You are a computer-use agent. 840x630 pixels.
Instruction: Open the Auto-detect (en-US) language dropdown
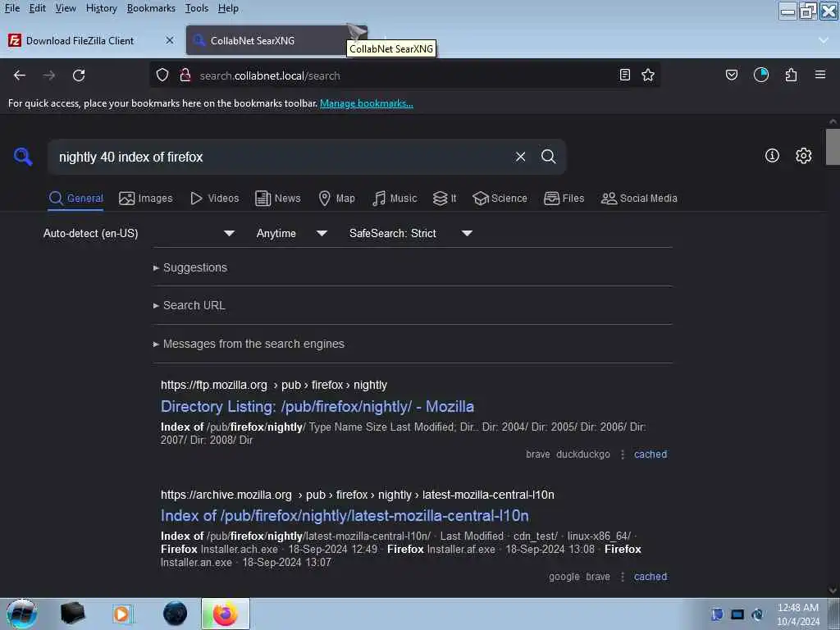click(x=139, y=233)
